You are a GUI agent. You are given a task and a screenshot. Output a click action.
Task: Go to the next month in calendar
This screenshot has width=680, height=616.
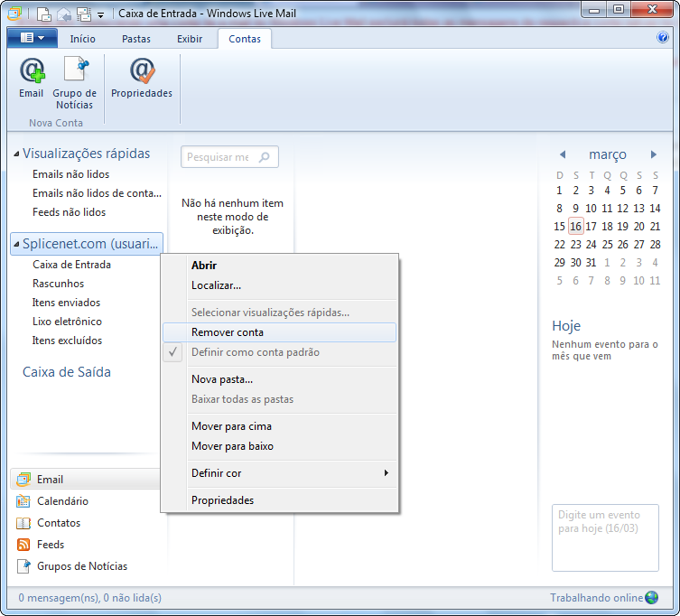coord(654,154)
